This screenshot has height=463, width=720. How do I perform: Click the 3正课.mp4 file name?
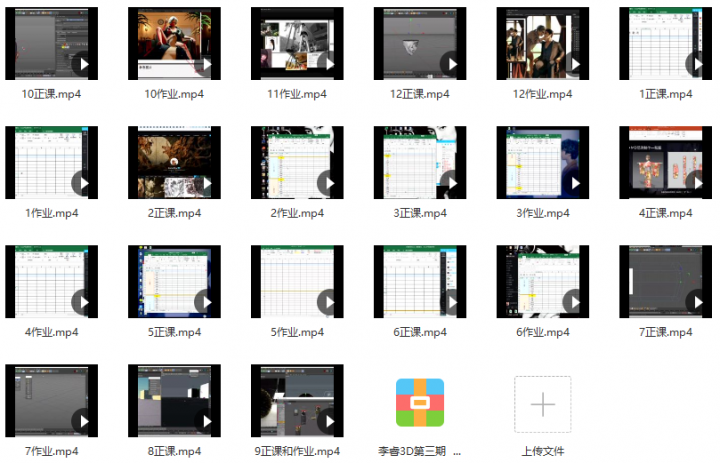420,213
